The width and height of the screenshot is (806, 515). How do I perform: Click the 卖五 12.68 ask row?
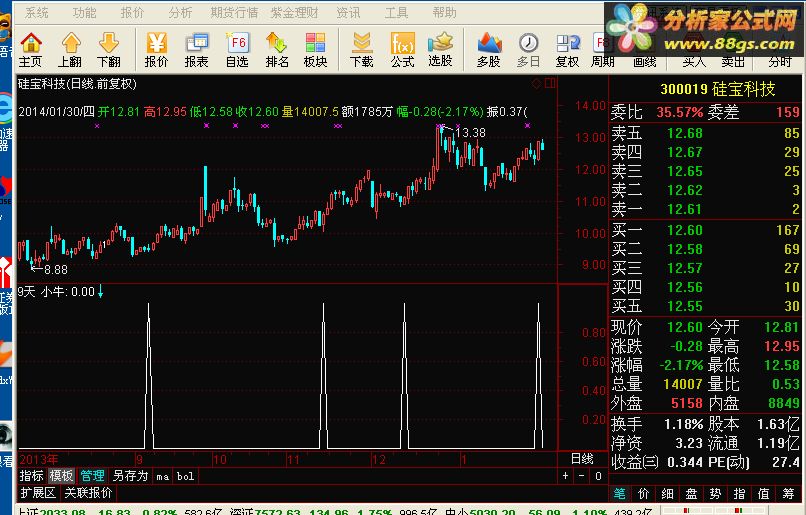(705, 133)
